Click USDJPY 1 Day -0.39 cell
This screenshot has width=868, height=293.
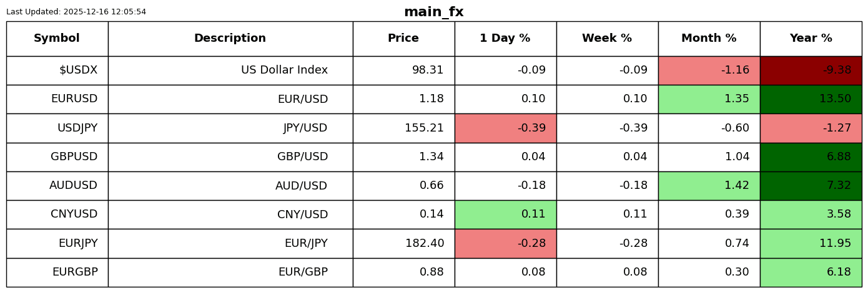pyautogui.click(x=505, y=128)
